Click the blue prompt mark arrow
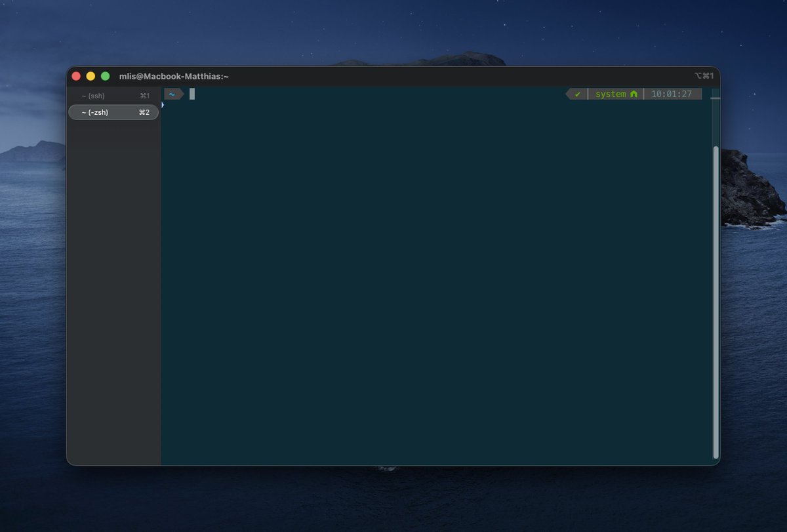Viewport: 787px width, 532px height. tap(163, 105)
